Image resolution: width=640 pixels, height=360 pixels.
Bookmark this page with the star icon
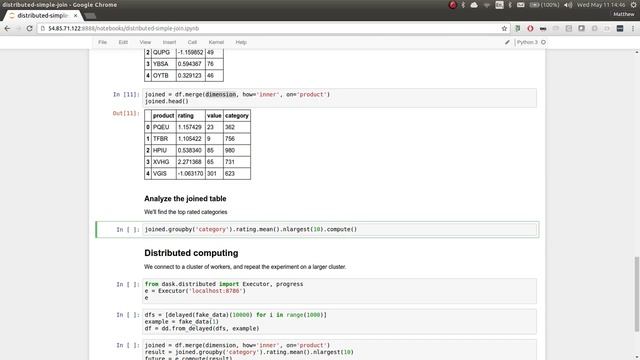(504, 29)
